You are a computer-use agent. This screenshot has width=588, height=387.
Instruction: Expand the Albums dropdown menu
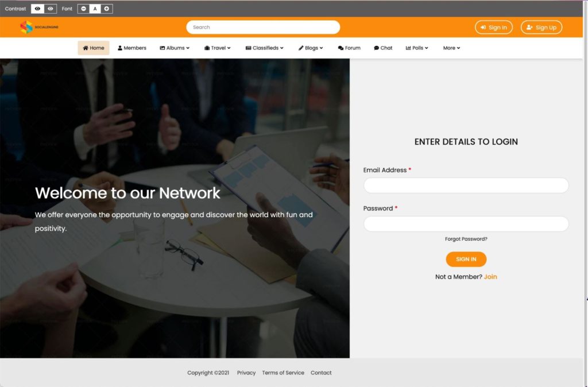click(175, 48)
